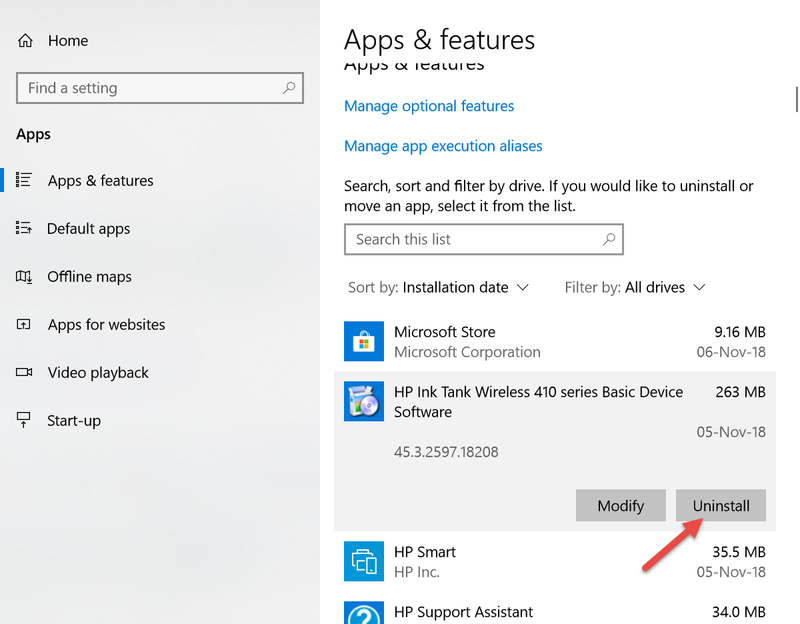Select the HP Smart list entry
This screenshot has width=800, height=624.
(x=555, y=561)
